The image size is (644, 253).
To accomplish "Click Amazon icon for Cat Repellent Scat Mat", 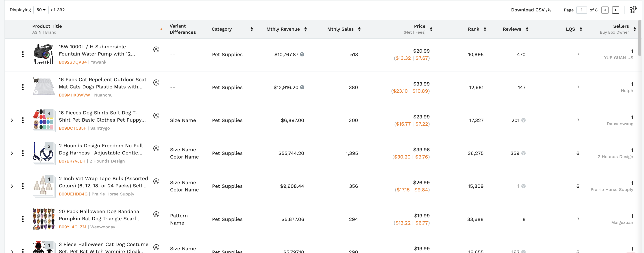I will click(x=156, y=82).
